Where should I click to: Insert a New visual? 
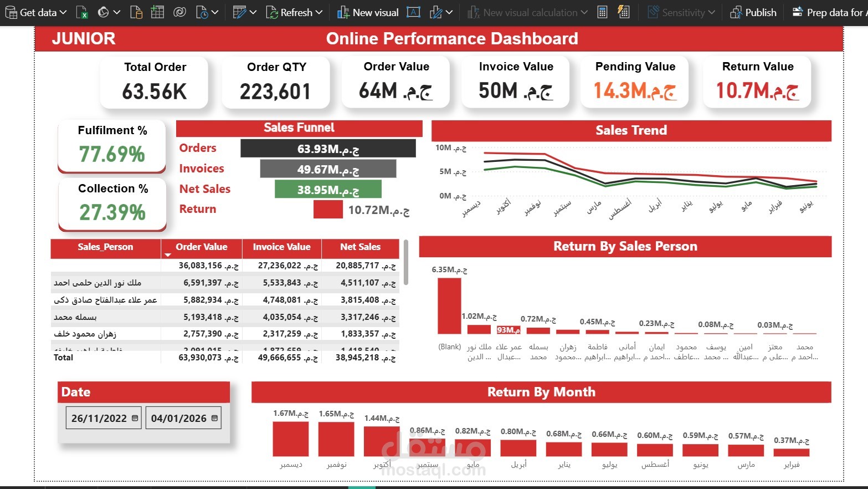pos(368,12)
